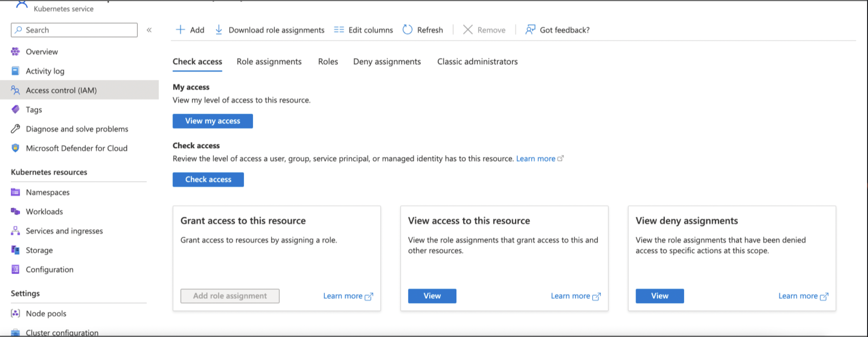The image size is (868, 337).
Task: Click the Add role assignment button
Action: tap(230, 296)
